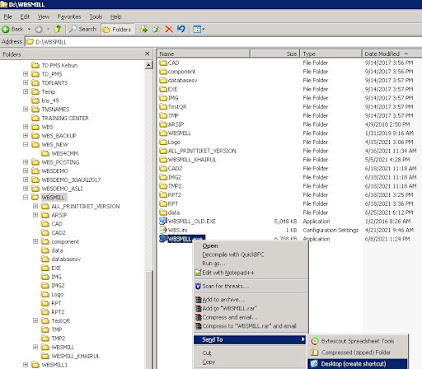Select the data folder icon in file list
This screenshot has height=369, width=422.
163,212
